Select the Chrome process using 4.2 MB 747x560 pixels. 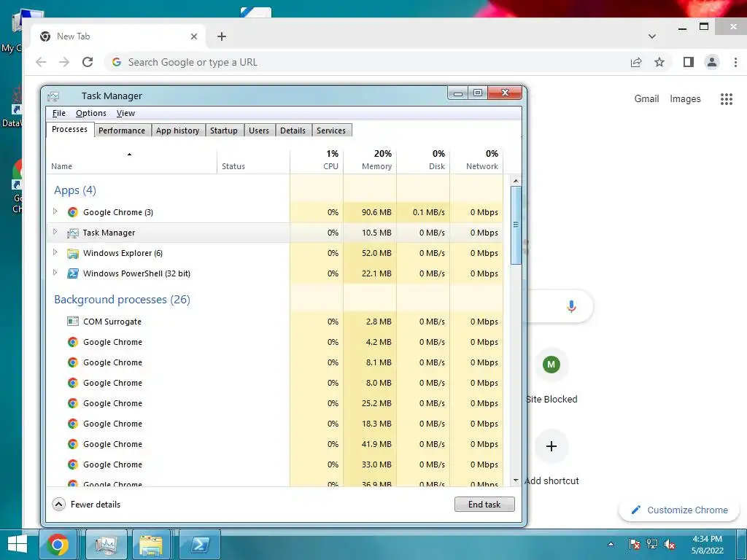275,342
